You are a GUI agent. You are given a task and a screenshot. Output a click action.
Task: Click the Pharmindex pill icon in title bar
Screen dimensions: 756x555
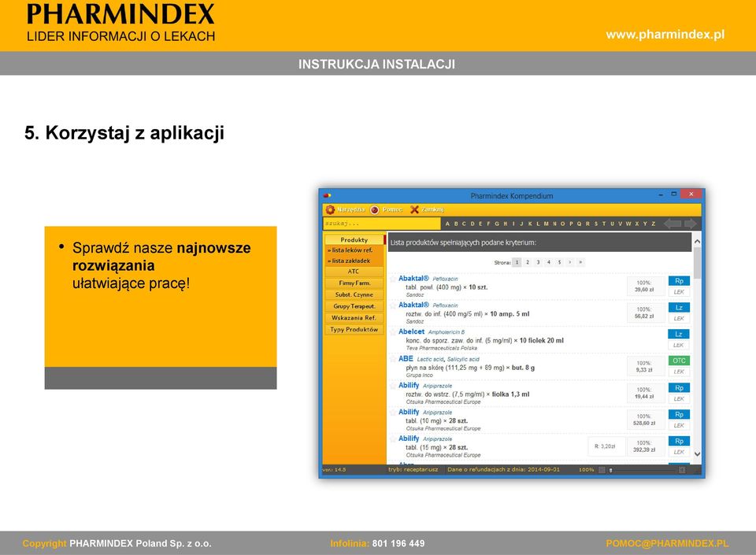[327, 195]
